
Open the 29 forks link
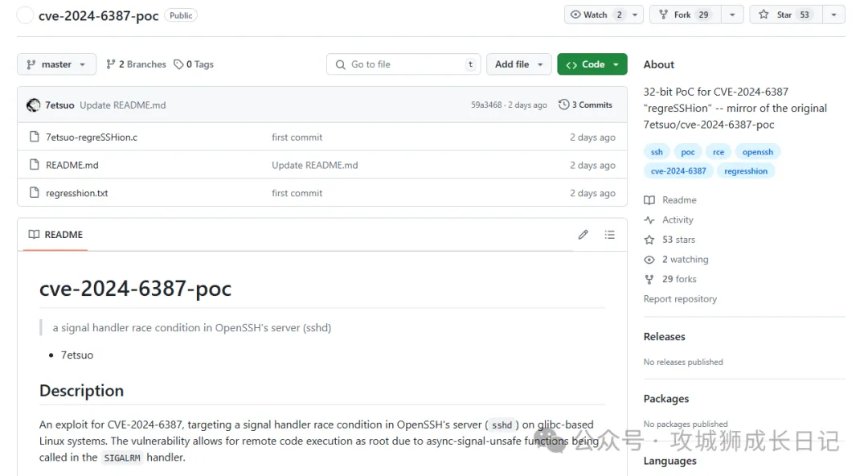click(x=679, y=279)
